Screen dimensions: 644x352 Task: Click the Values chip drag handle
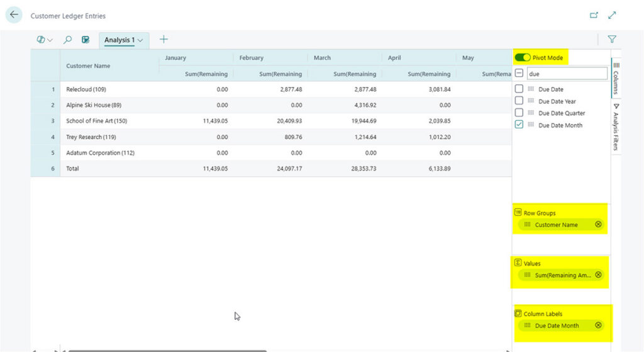(x=528, y=275)
